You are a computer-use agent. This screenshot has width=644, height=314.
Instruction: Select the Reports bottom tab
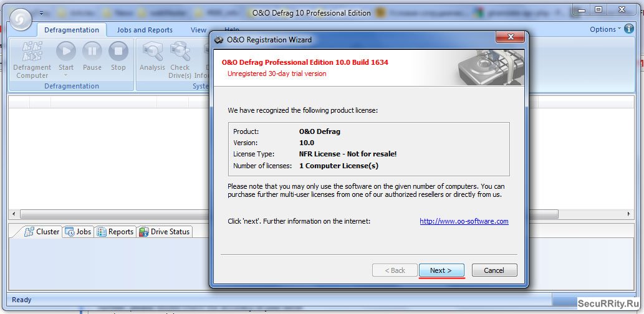(x=115, y=232)
